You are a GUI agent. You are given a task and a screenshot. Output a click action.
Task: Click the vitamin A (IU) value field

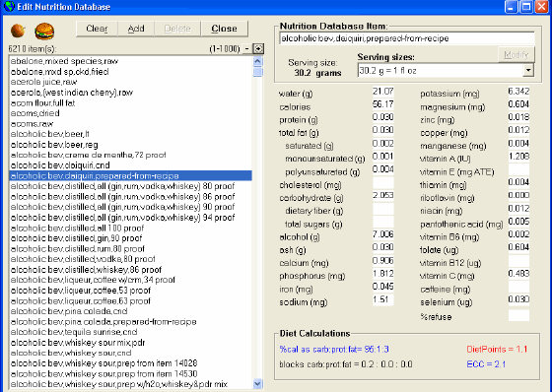coord(518,157)
